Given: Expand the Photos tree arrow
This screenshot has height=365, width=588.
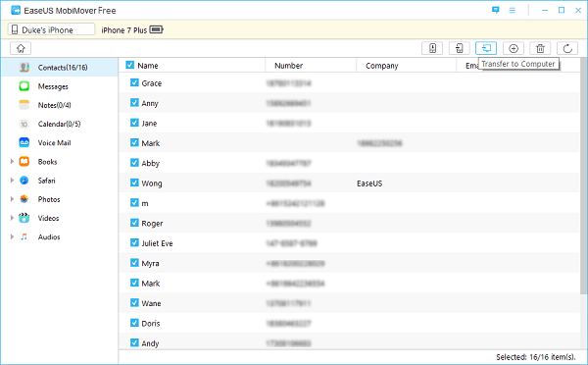Looking at the screenshot, I should 12,199.
